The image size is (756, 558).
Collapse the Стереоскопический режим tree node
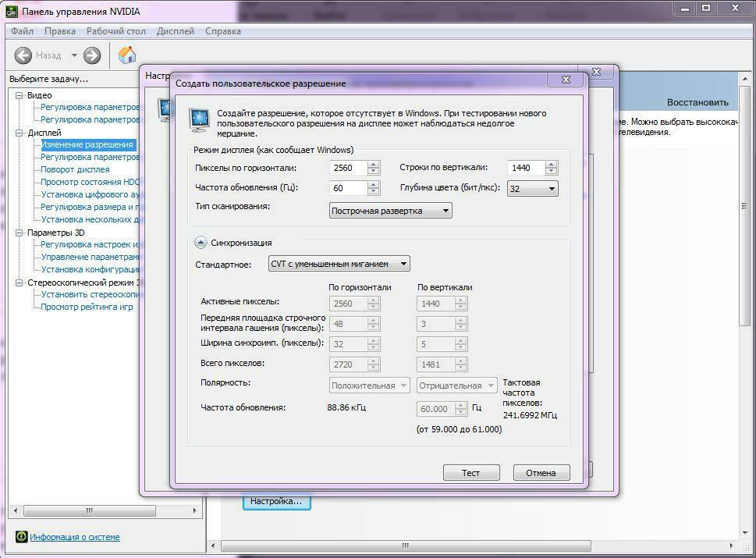(20, 283)
